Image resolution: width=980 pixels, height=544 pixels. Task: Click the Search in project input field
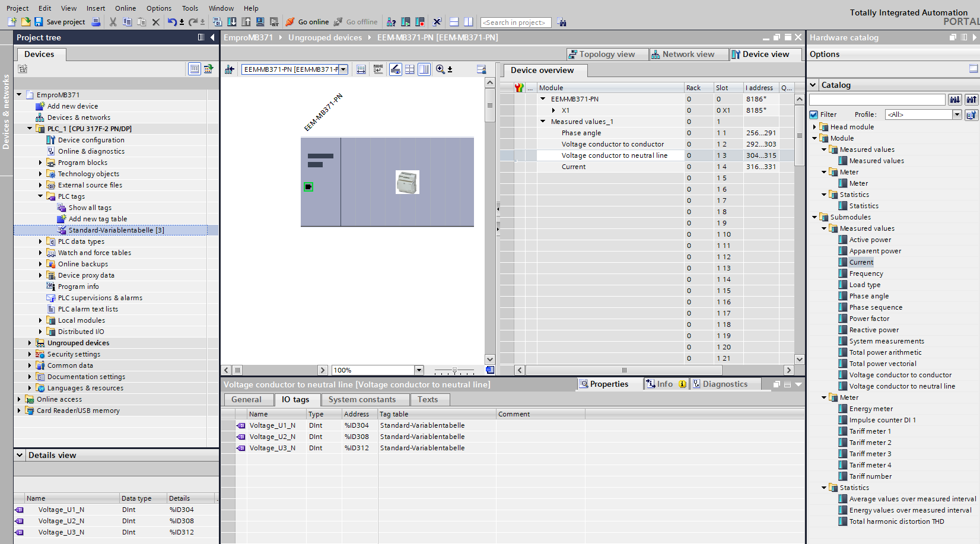[x=516, y=23]
